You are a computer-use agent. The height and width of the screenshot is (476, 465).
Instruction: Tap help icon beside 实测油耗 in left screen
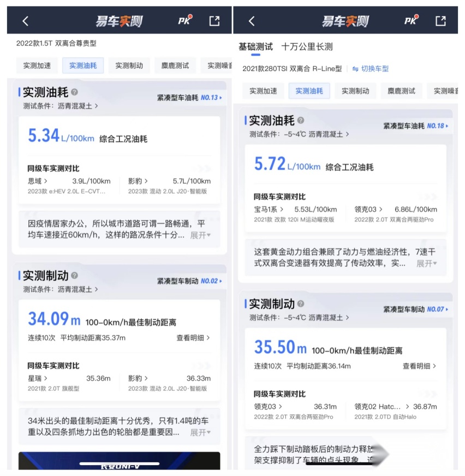74,92
